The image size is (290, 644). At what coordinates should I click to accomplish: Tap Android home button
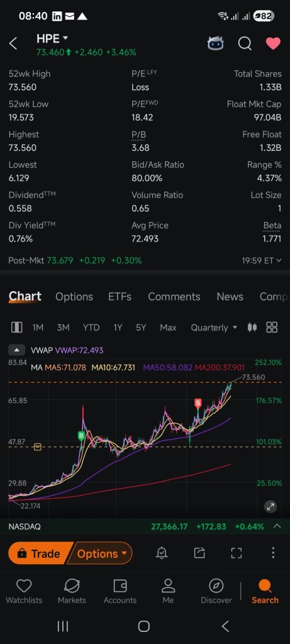coord(144,626)
